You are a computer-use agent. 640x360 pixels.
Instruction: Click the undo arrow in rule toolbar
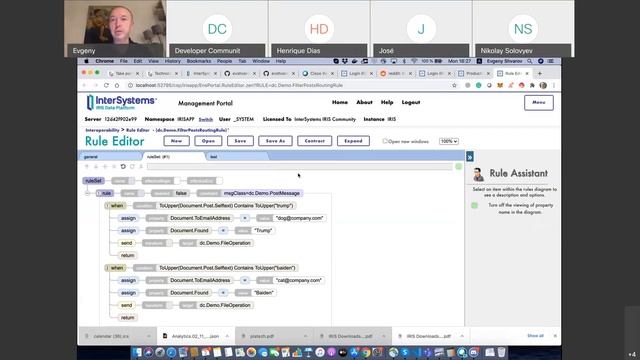pyautogui.click(x=123, y=167)
